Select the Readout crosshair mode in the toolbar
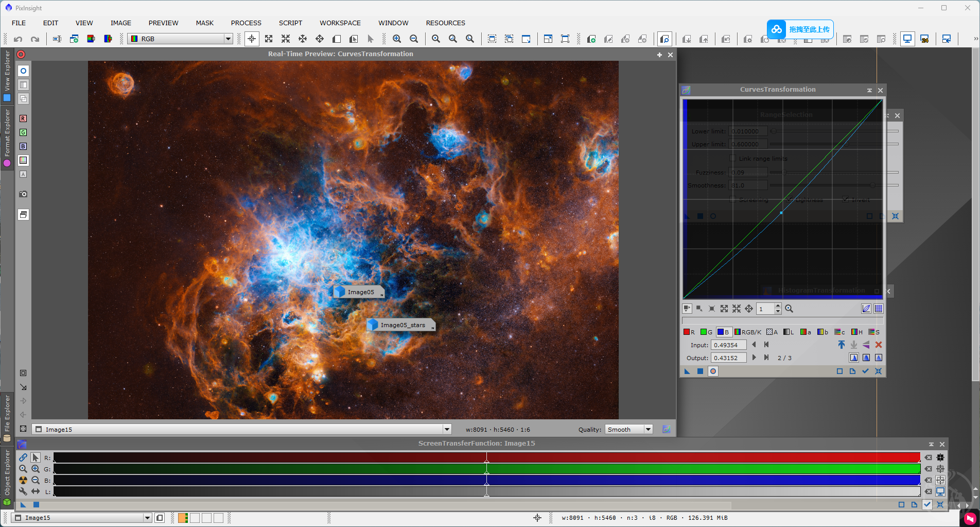This screenshot has height=527, width=980. click(x=252, y=39)
